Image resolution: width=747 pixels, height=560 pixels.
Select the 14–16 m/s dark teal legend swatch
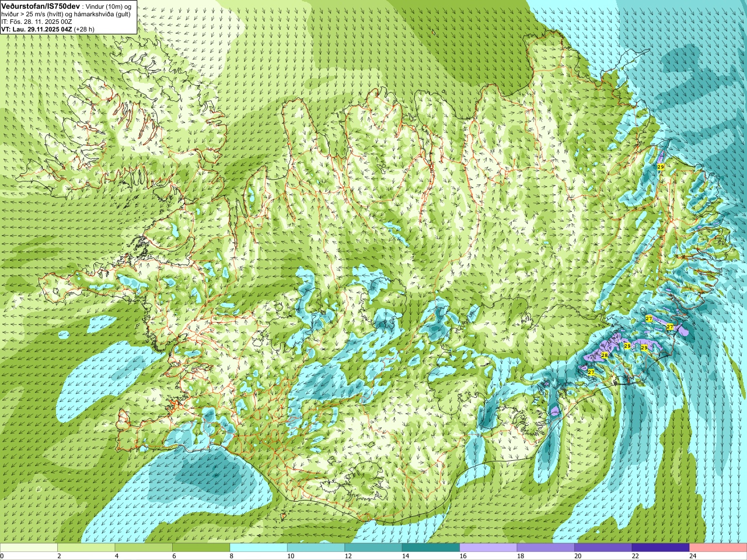[431, 548]
